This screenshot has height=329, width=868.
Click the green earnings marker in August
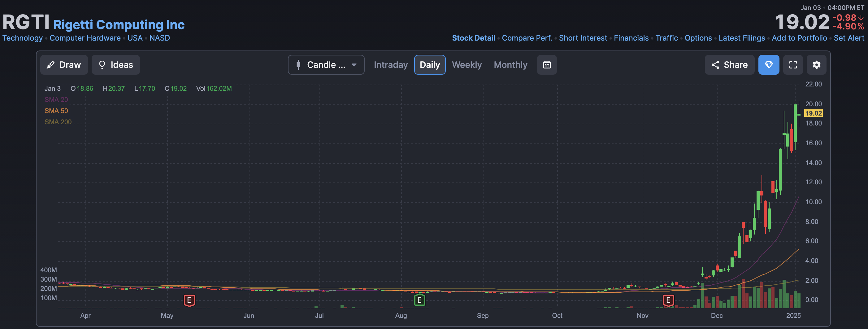419,300
